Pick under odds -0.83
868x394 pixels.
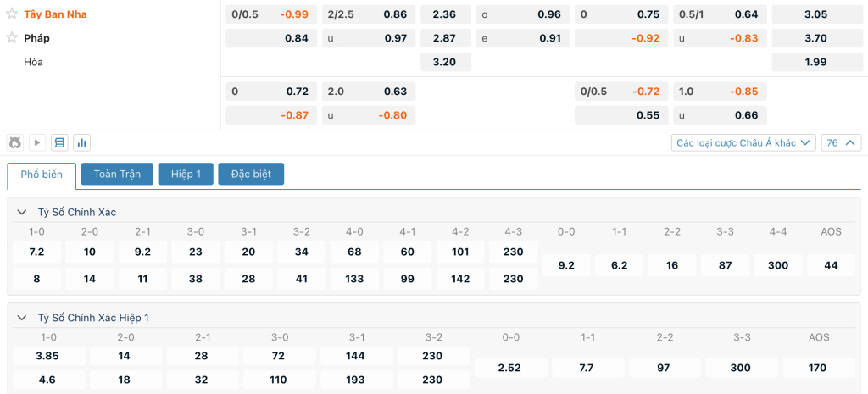point(721,37)
